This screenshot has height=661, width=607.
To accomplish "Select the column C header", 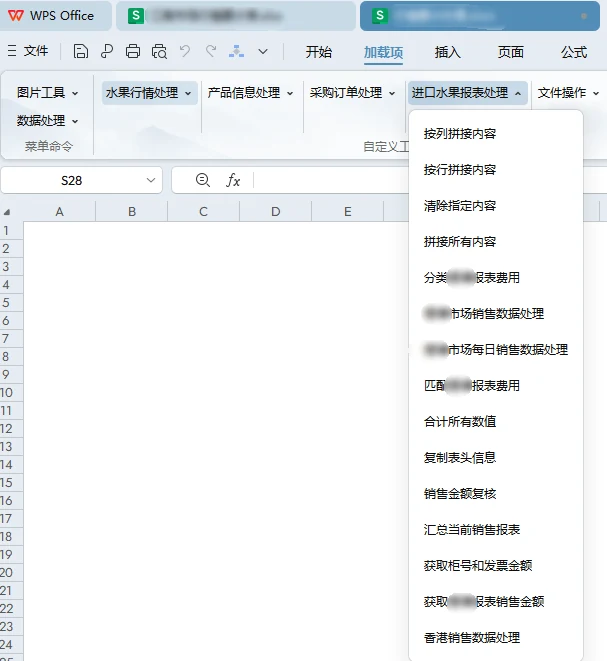I will (x=204, y=212).
